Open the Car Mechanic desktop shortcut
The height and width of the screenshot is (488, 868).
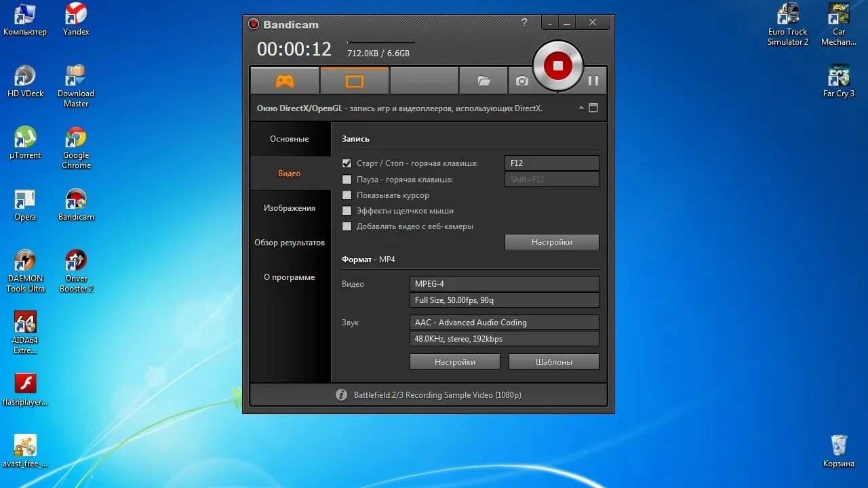pyautogui.click(x=839, y=24)
